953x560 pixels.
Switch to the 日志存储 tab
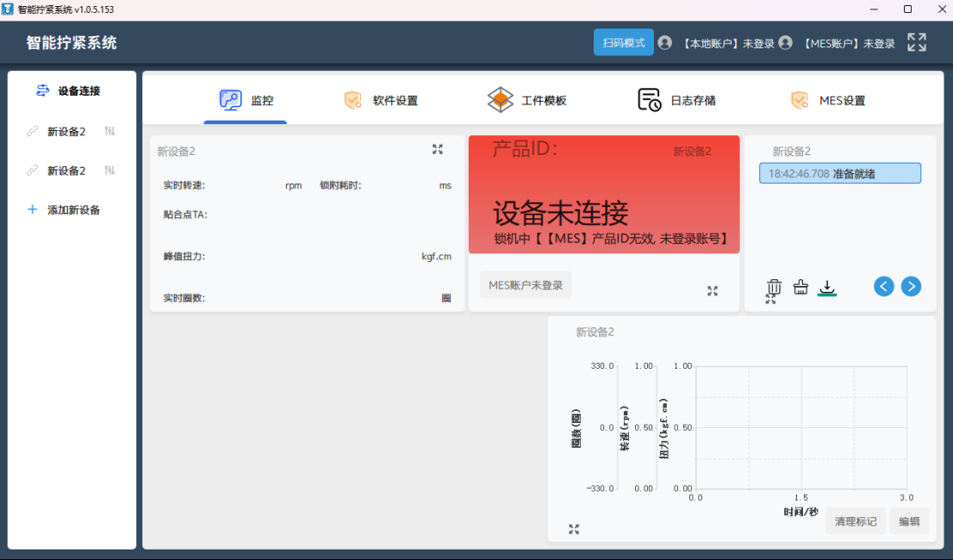pos(676,100)
